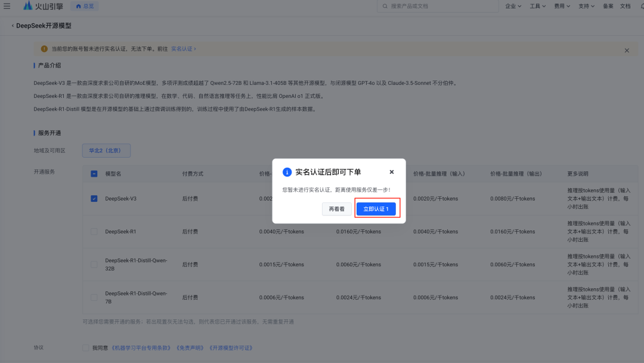Open 《机器学习平台专用条款》 link
644x363 pixels.
point(141,348)
